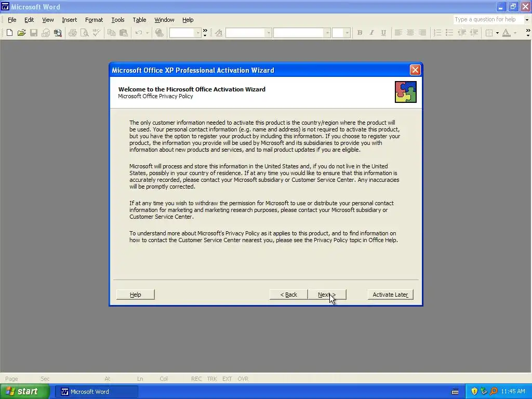Click the Save floppy disk icon
The height and width of the screenshot is (399, 532).
click(x=34, y=33)
